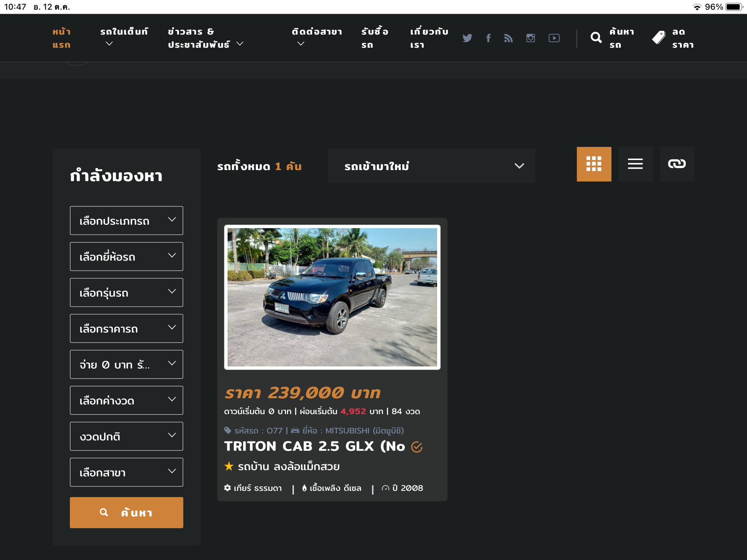Open the รถในเต็นท์ menu
This screenshot has width=747, height=560.
coord(124,37)
